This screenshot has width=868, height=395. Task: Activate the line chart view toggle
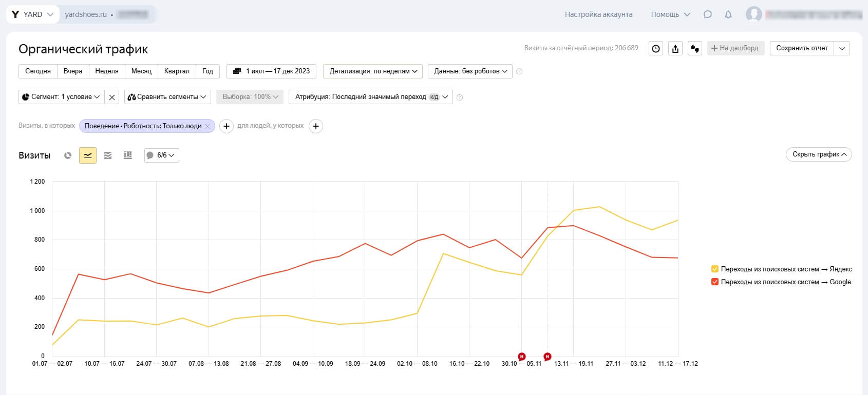88,155
